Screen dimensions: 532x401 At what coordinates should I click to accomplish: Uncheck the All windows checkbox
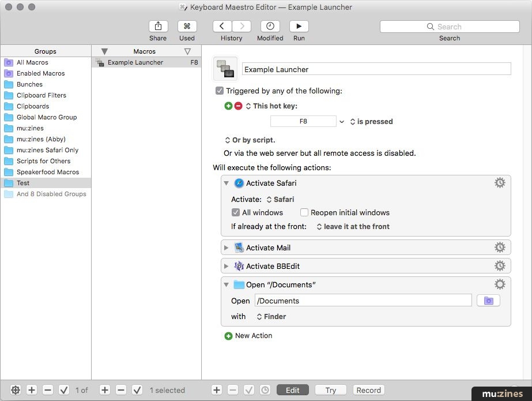[236, 212]
